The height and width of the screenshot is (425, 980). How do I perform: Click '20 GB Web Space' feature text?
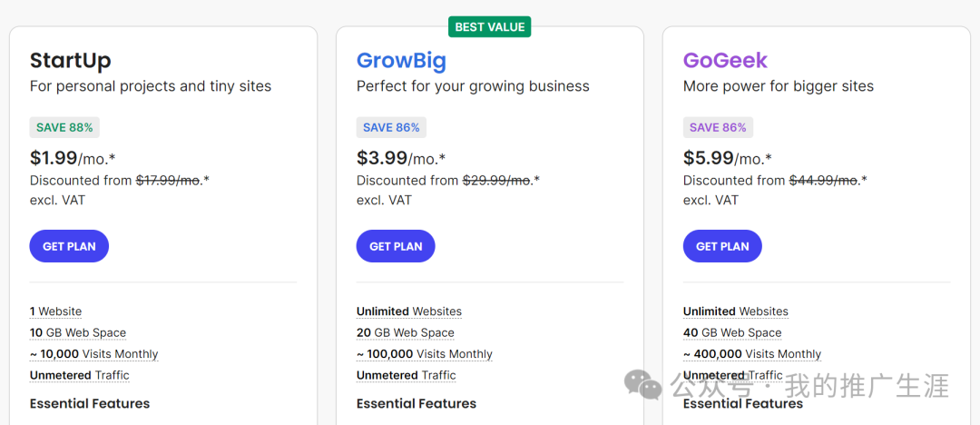(405, 332)
